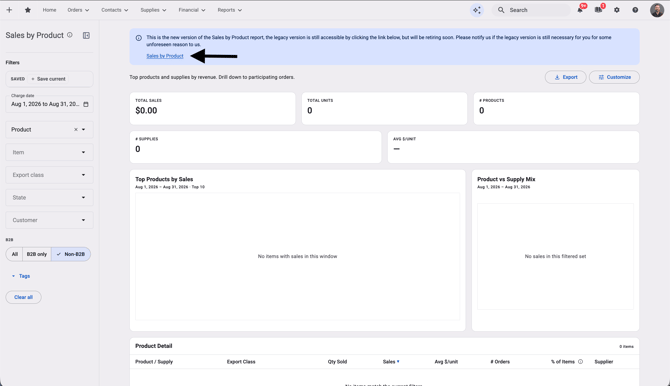
Task: Select All B2B filter option
Action: tap(15, 254)
